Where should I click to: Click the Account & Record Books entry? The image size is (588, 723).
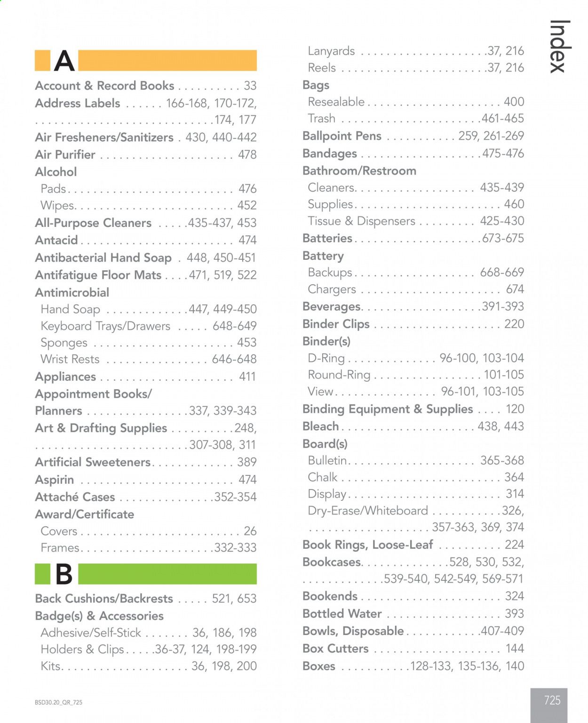pyautogui.click(x=146, y=86)
